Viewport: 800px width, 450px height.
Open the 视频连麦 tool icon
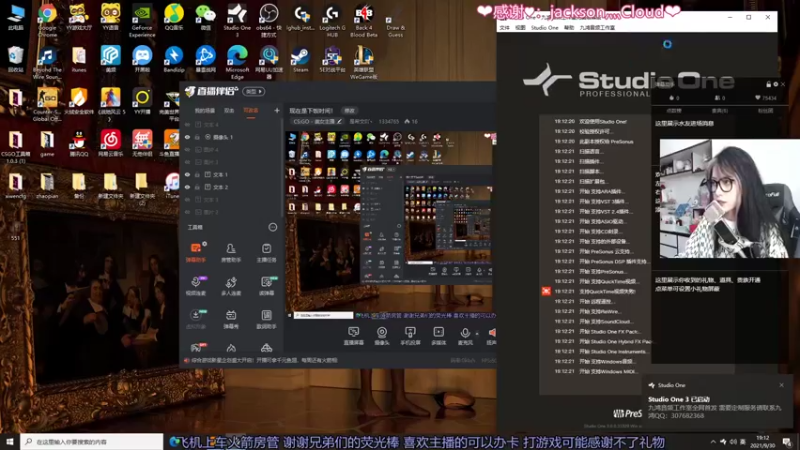(195, 286)
